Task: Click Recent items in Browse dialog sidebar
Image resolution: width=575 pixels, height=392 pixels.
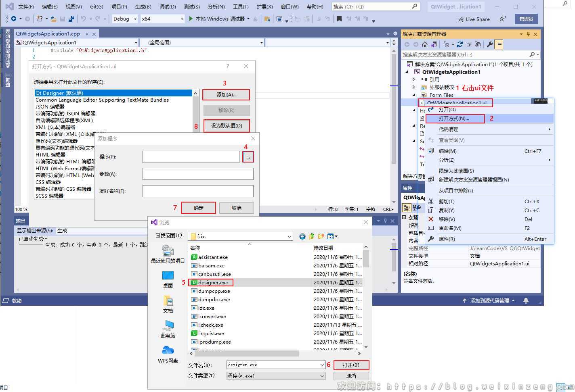Action: tap(168, 254)
